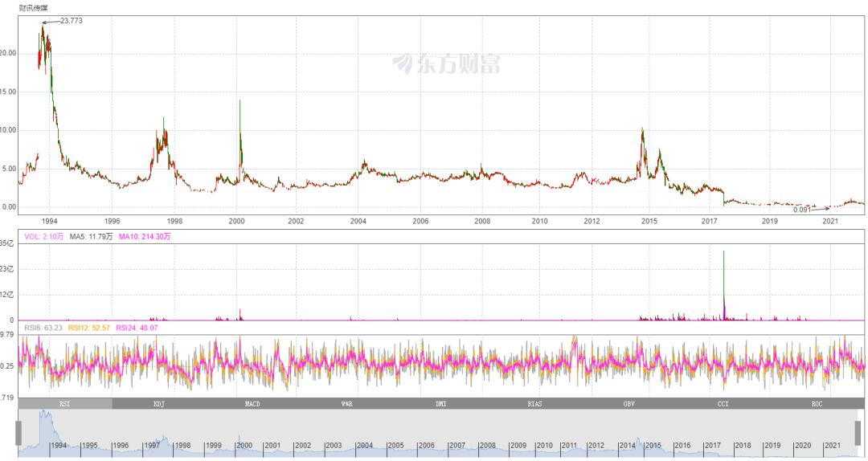Click the 2017 marker in range navigator
This screenshot has height=461, width=868.
point(712,445)
